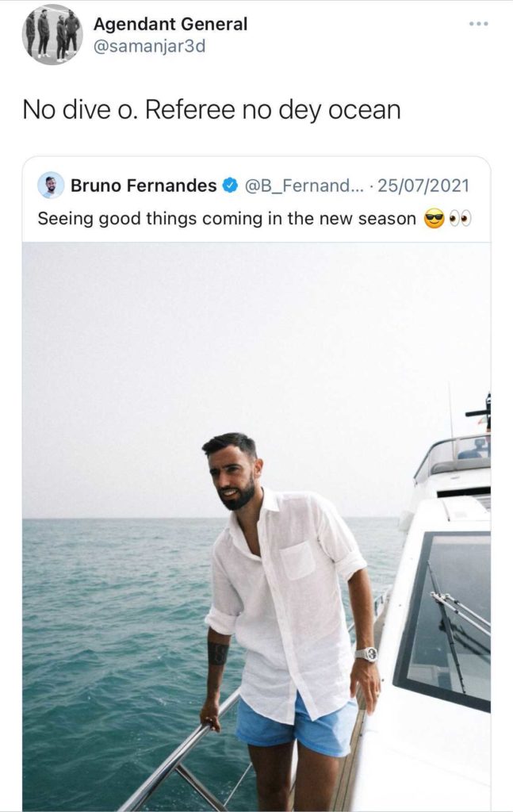Open Bruno Fernandes' name in quoted tweet
Screen dimensions: 513x812
pos(144,186)
